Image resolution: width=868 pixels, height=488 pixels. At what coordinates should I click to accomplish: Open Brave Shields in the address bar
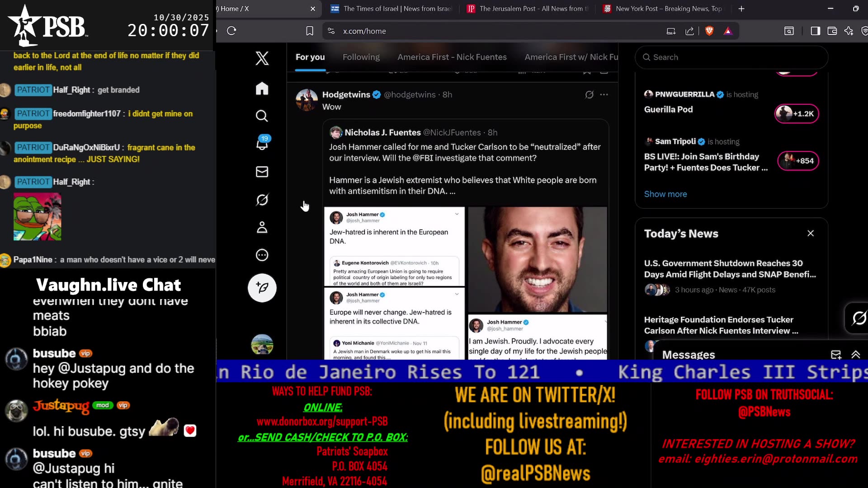[709, 31]
